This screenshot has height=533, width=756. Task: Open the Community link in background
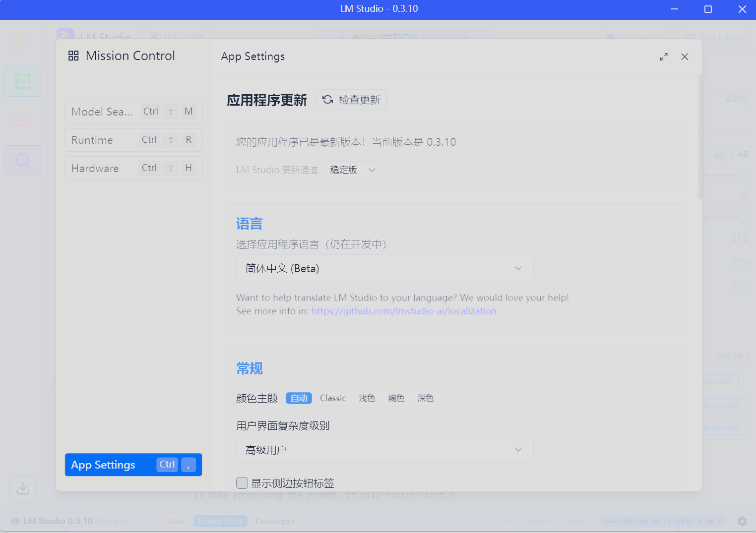tap(637, 37)
